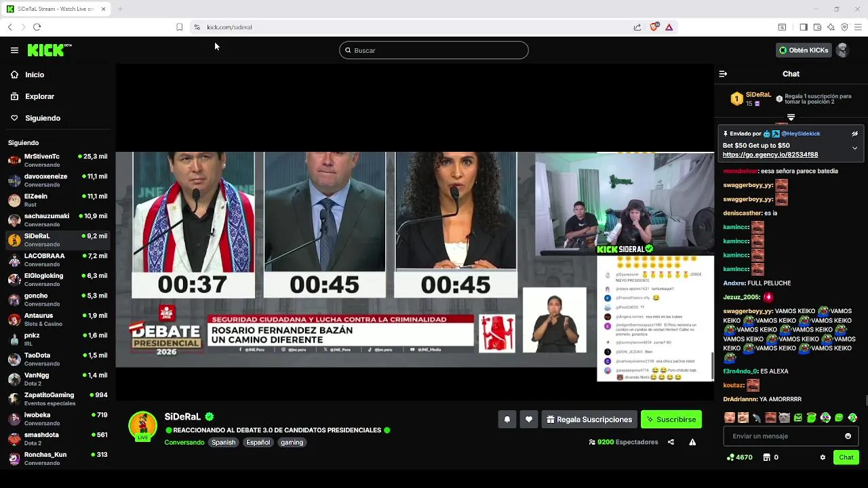This screenshot has width=868, height=488.
Task: Open the user profile avatar menu
Action: (842, 50)
